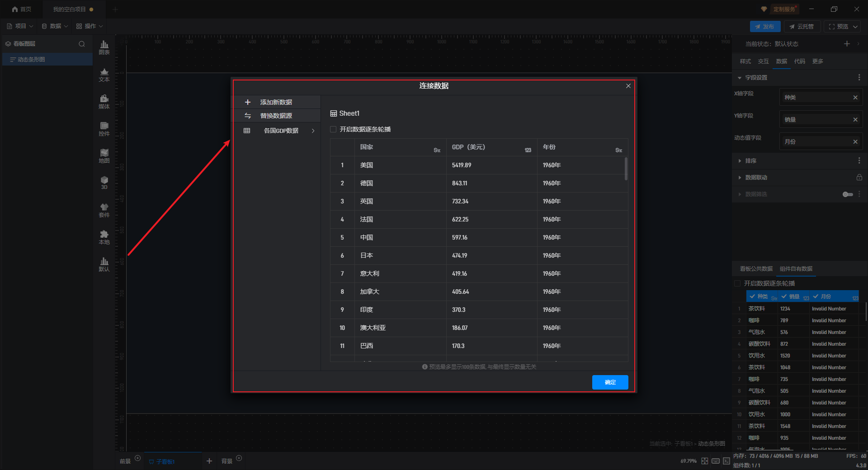Image resolution: width=868 pixels, height=470 pixels.
Task: Expand the 各国GDP数据 source entry
Action: (313, 131)
